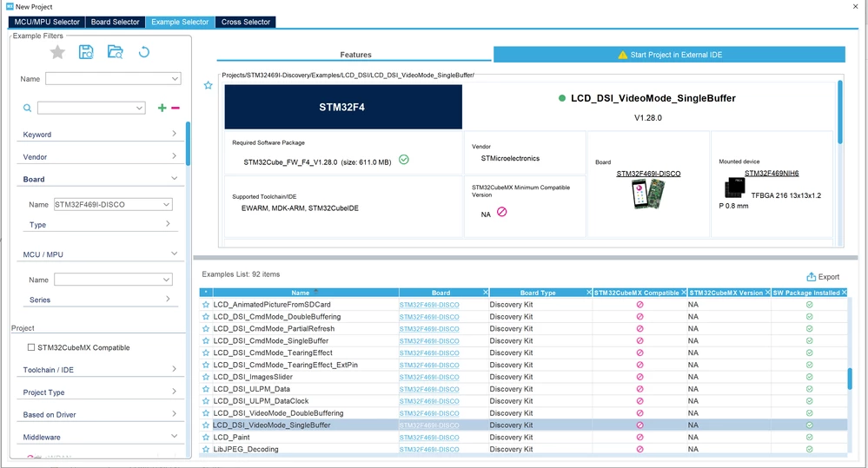Screen dimensions: 868x468
Task: Click Export icon above the examples list
Action: coord(811,277)
